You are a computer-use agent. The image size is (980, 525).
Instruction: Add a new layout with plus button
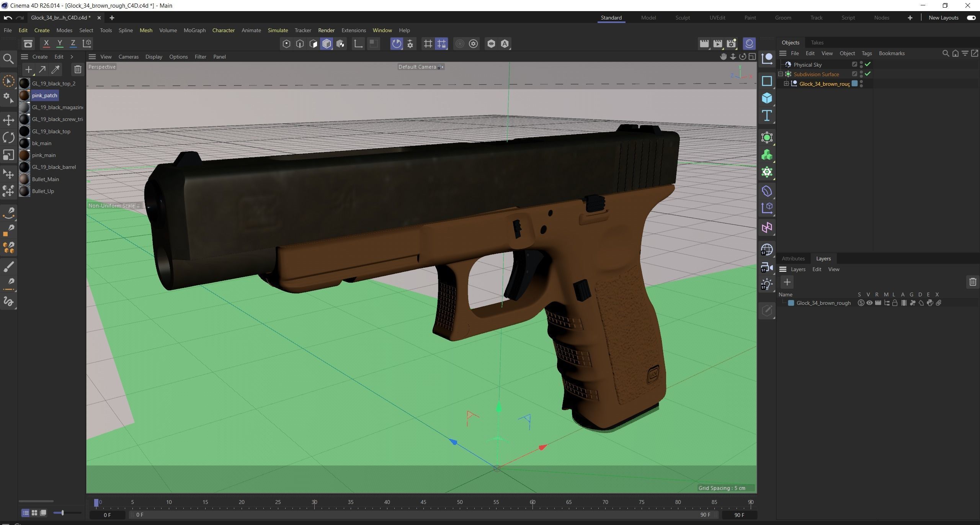point(910,18)
